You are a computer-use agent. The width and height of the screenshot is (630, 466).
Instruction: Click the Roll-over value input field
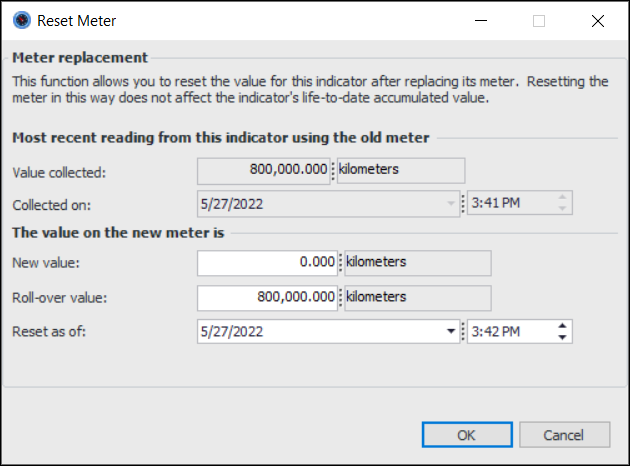[267, 298]
